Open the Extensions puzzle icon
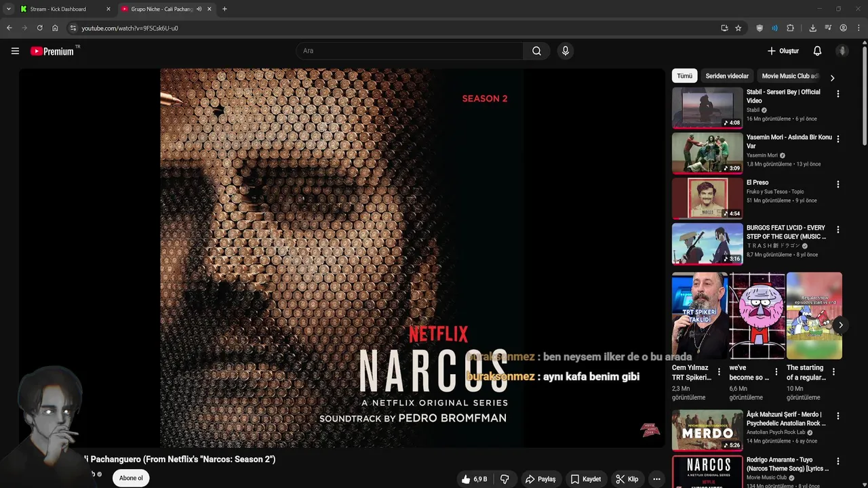Viewport: 868px width, 488px height. click(790, 28)
